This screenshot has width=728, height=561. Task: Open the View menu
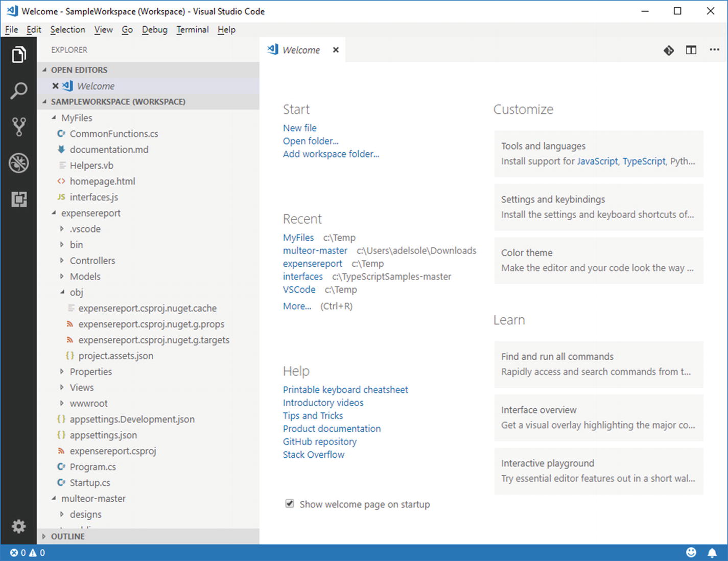(x=104, y=30)
